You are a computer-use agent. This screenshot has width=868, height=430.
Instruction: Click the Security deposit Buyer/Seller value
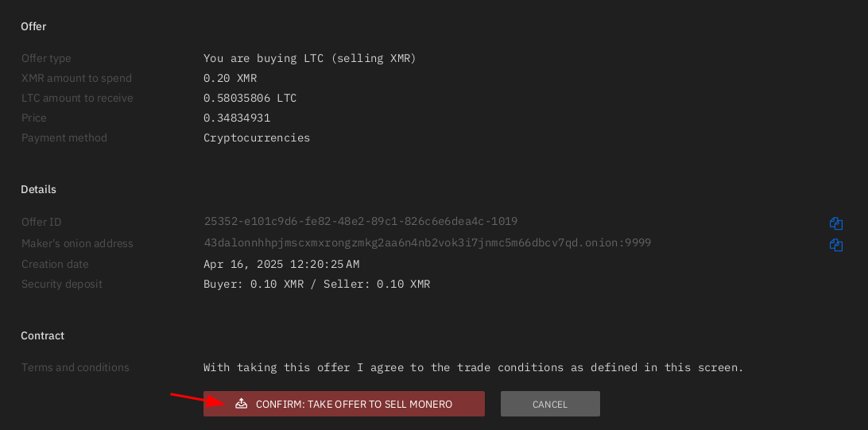[x=316, y=285]
